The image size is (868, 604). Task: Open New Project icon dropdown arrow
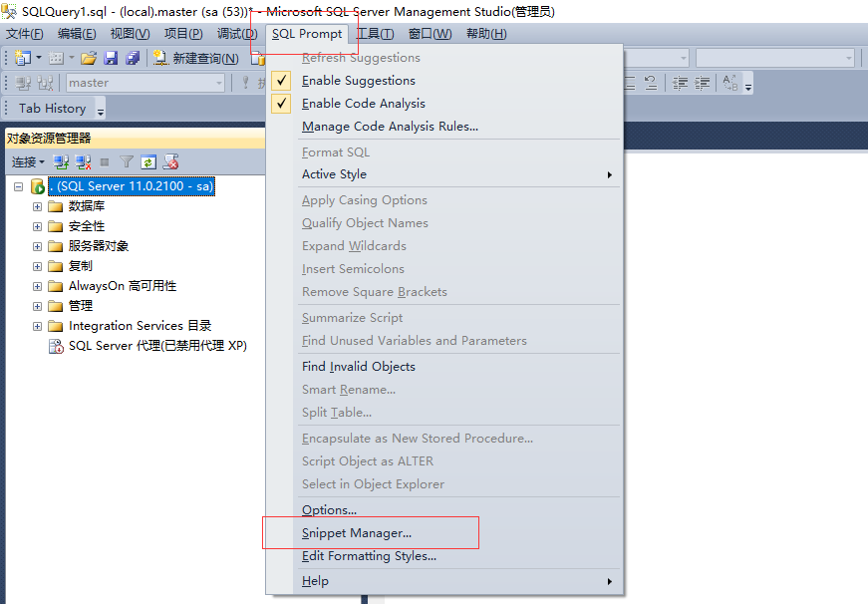tap(38, 58)
